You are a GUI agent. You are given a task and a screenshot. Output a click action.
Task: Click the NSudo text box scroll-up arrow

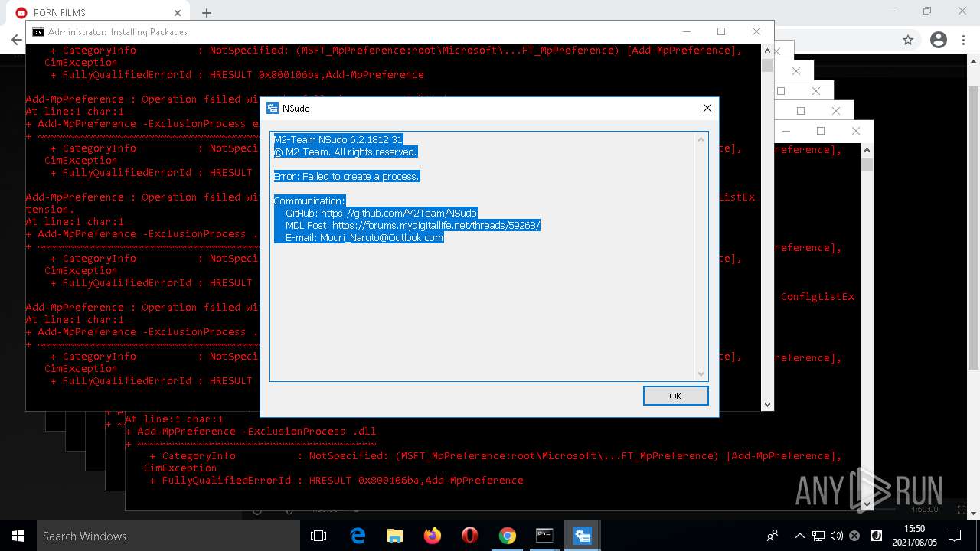click(701, 139)
